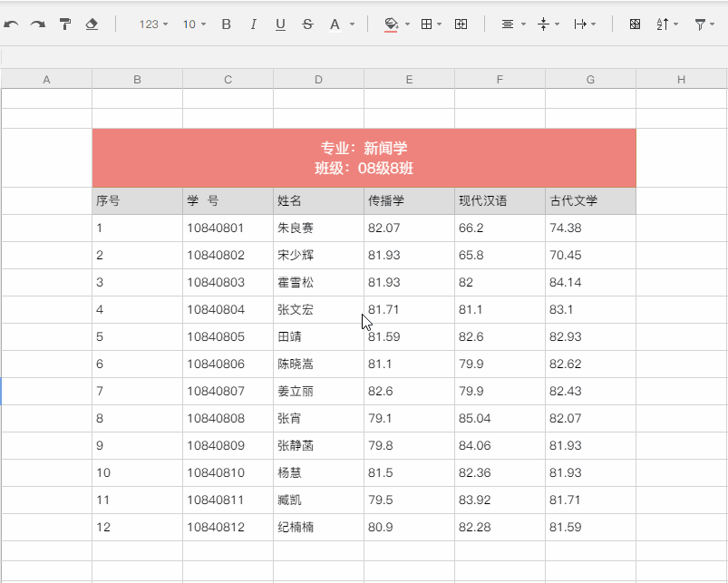This screenshot has width=728, height=583.
Task: Toggle italic formatting
Action: [x=253, y=24]
